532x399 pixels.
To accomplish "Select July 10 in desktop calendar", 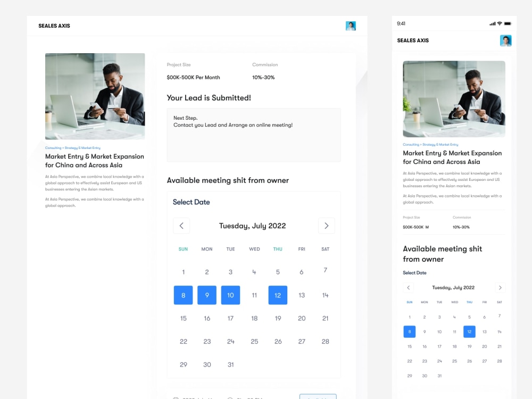I will 230,295.
